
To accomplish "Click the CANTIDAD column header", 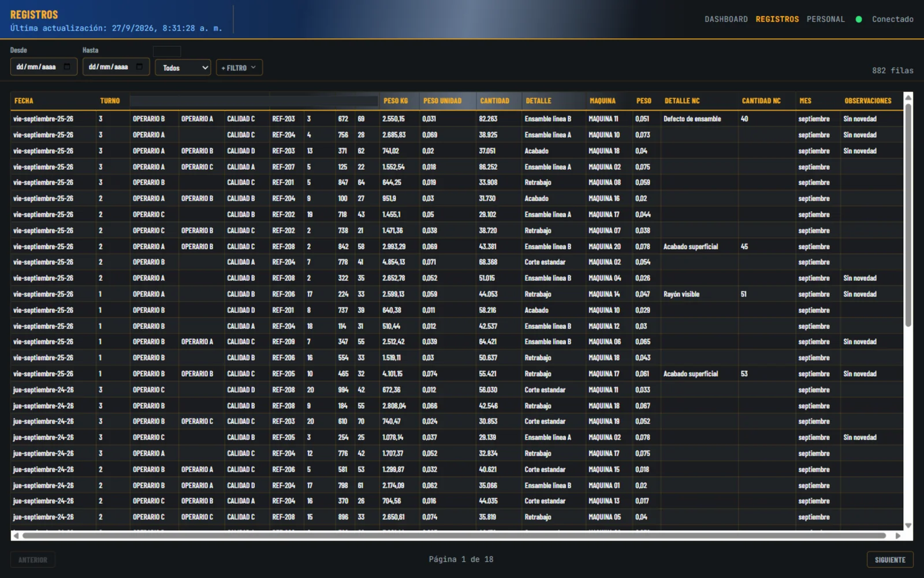I will point(495,101).
